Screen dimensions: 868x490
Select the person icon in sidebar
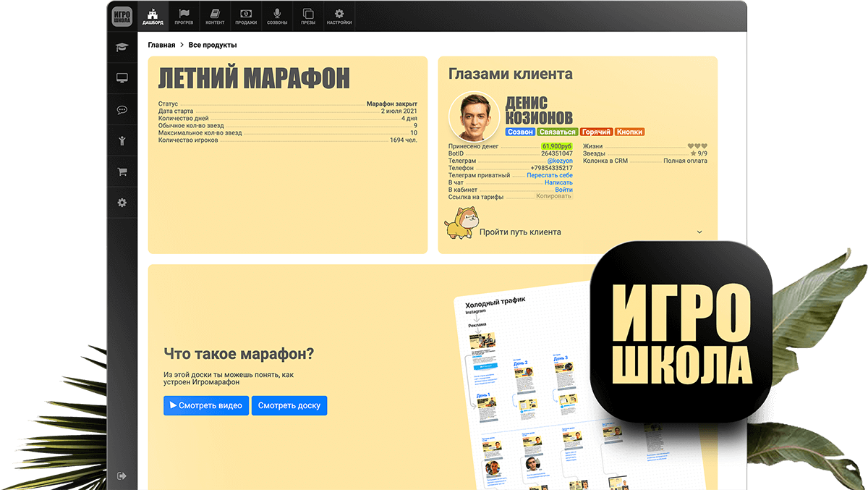(x=122, y=141)
